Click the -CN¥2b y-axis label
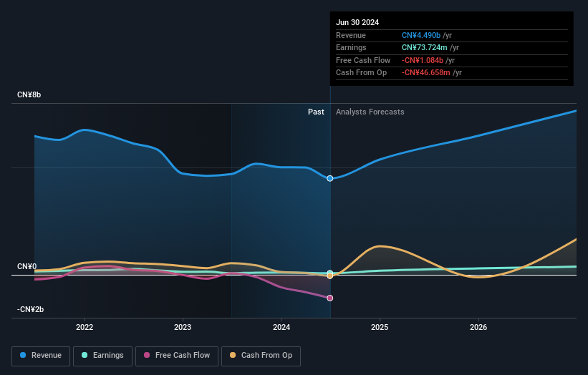588x375 pixels. point(30,309)
